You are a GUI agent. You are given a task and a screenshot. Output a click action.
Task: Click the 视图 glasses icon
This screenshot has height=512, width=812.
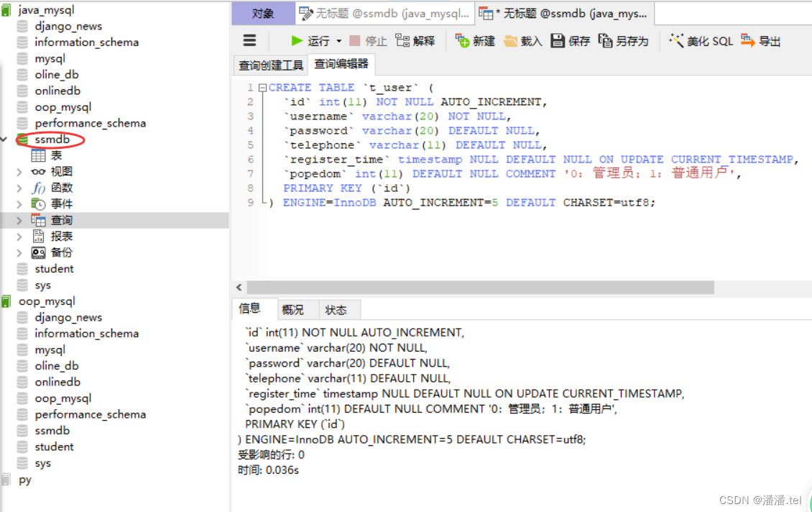click(38, 172)
